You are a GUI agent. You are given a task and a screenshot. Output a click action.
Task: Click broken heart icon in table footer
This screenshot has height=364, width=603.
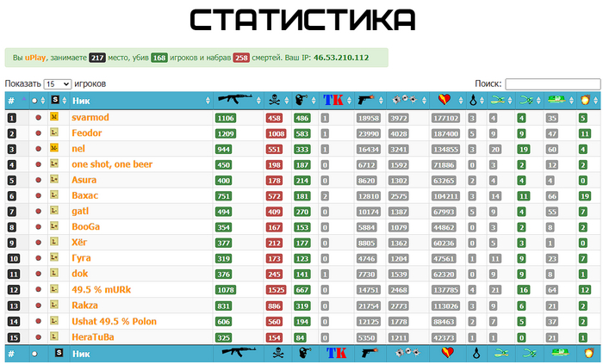[447, 353]
